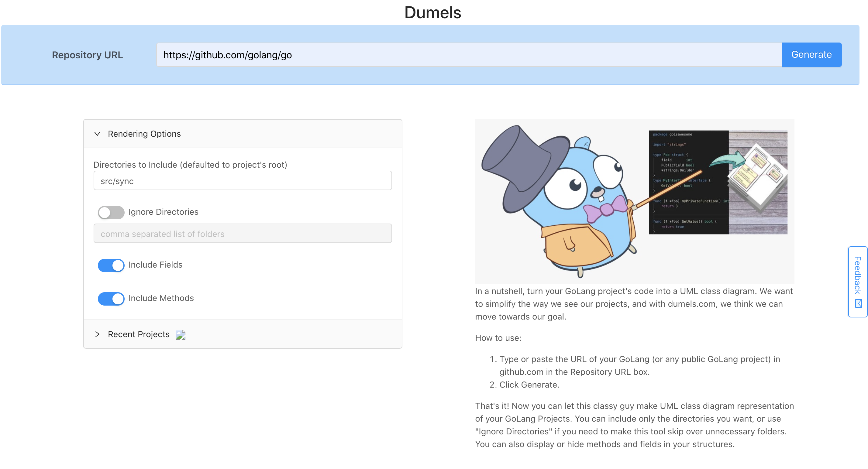
Task: Collapse the Rendering Options chevron
Action: [x=97, y=134]
